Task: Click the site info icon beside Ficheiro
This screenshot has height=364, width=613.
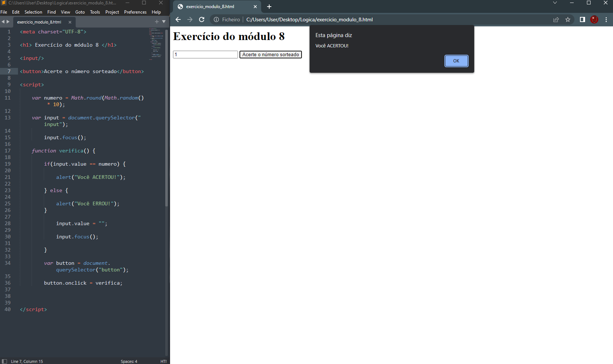Action: point(216,19)
